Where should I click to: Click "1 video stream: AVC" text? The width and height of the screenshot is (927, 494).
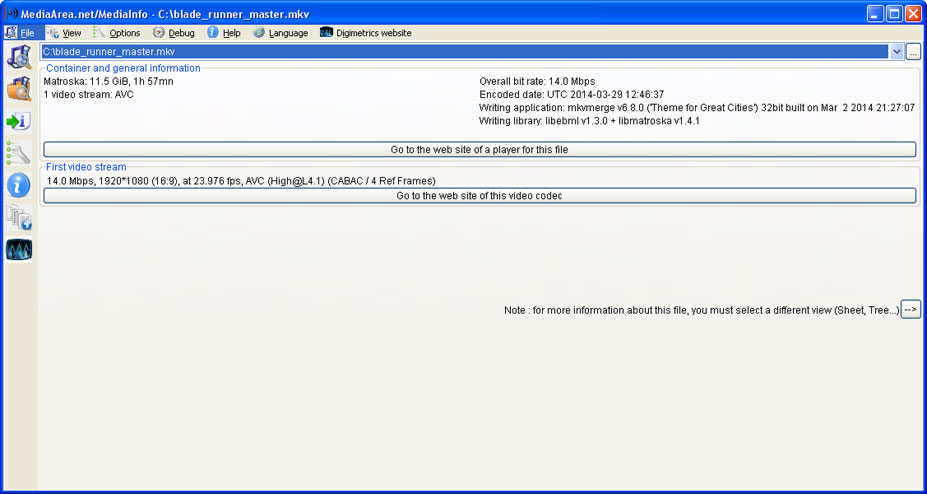(89, 95)
